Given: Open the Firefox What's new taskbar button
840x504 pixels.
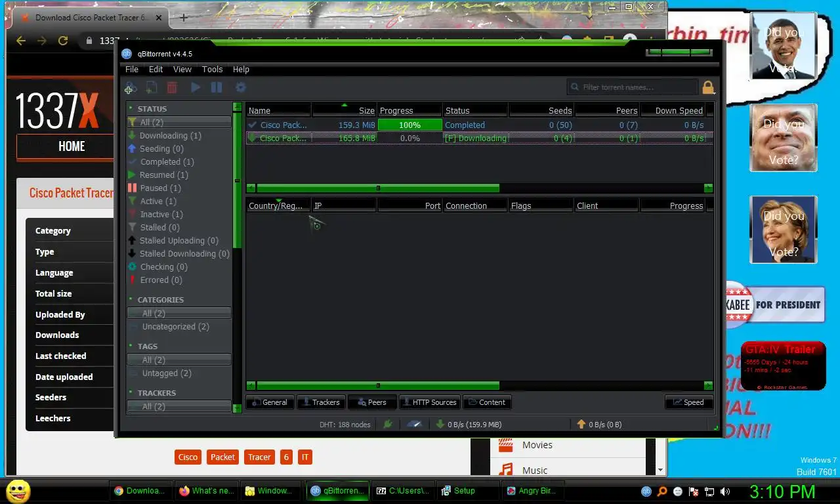Looking at the screenshot, I should (206, 491).
